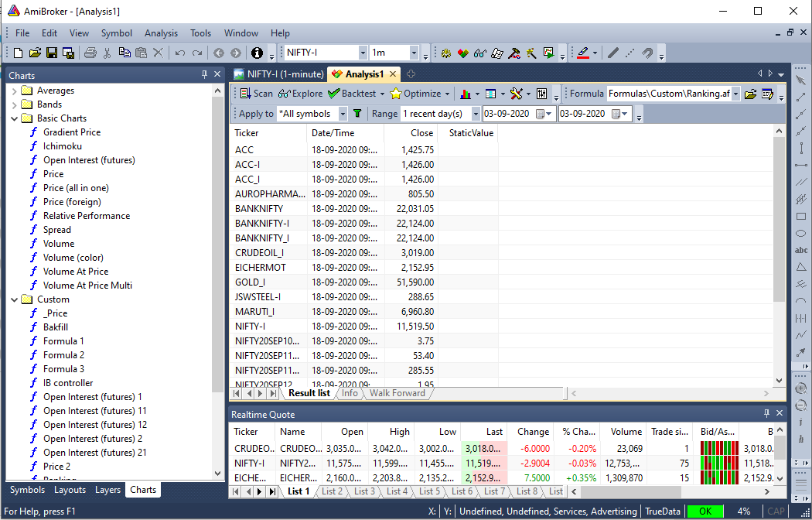Click the symbol filter funnel icon

(x=357, y=114)
